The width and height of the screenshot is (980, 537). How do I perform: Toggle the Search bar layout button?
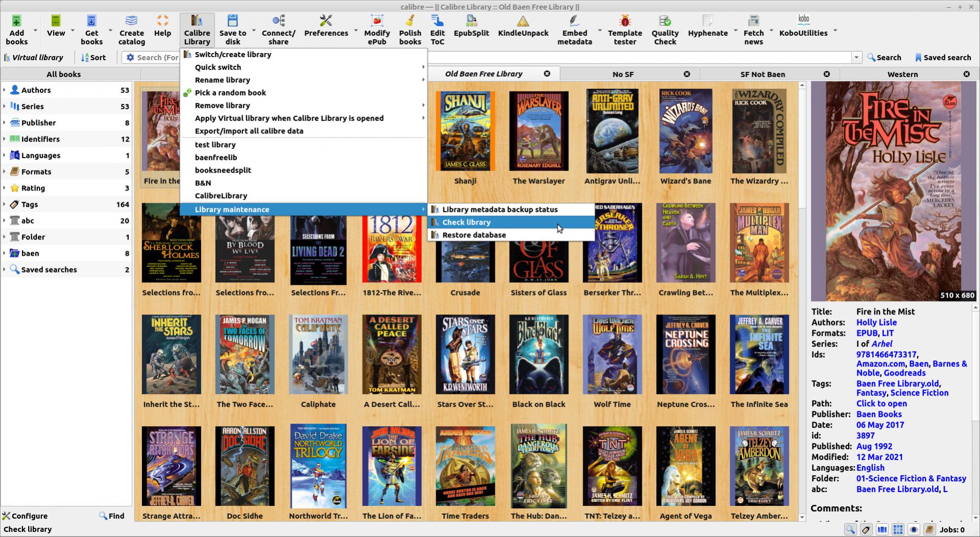pyautogui.click(x=850, y=529)
